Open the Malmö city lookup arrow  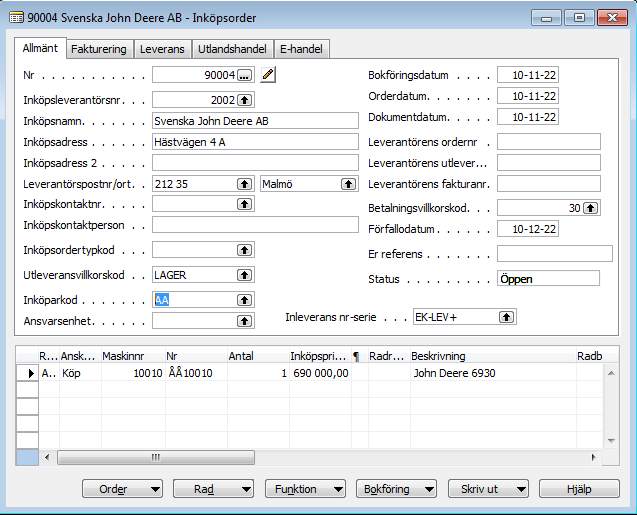[348, 184]
